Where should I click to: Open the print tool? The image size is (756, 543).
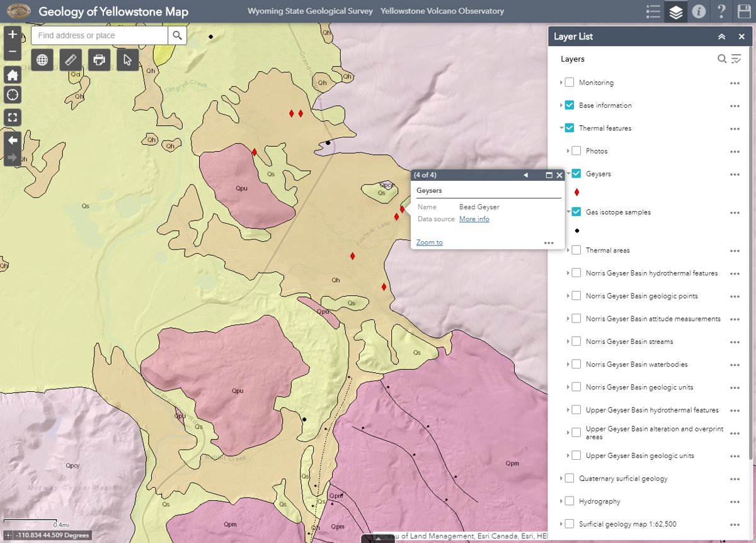[x=98, y=59]
